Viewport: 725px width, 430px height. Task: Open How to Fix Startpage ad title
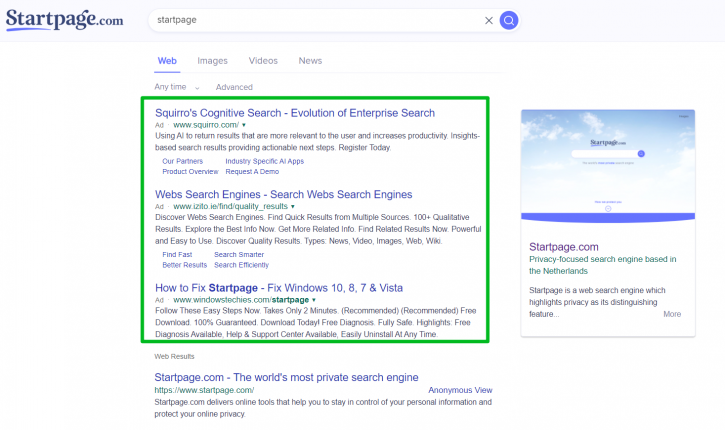[279, 288]
